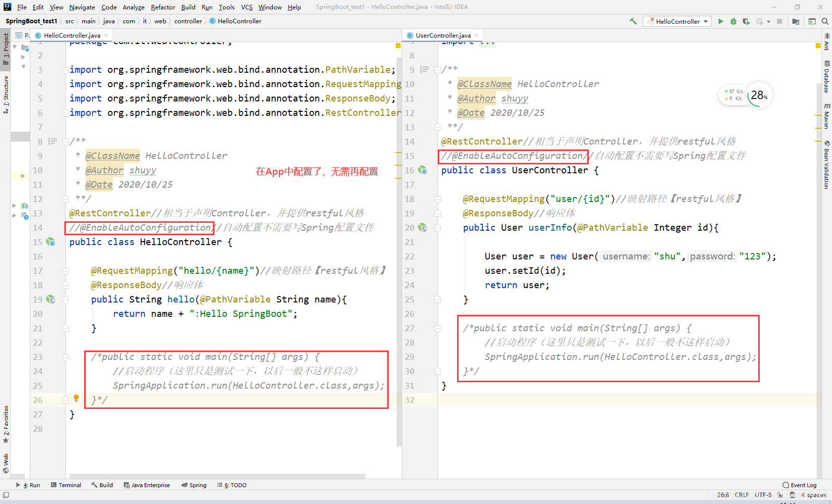The image size is (832, 504).
Task: Click the Profiler run icon
Action: click(x=759, y=21)
